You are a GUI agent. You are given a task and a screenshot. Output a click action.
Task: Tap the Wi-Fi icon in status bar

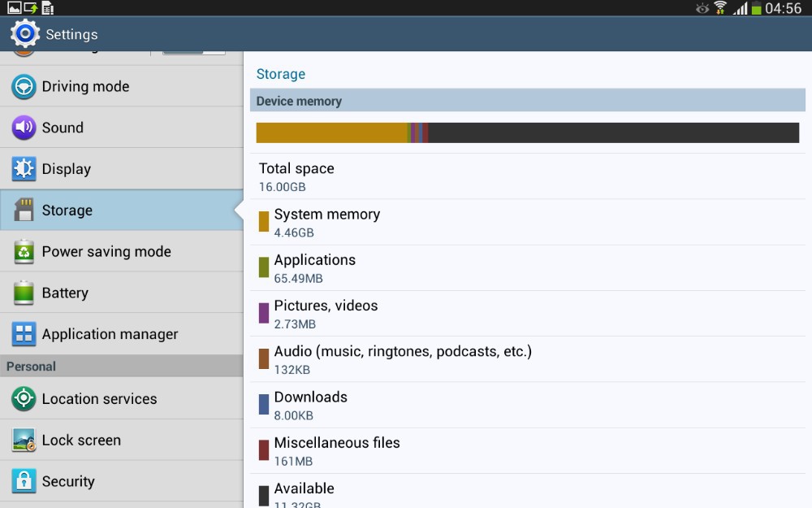pos(720,8)
